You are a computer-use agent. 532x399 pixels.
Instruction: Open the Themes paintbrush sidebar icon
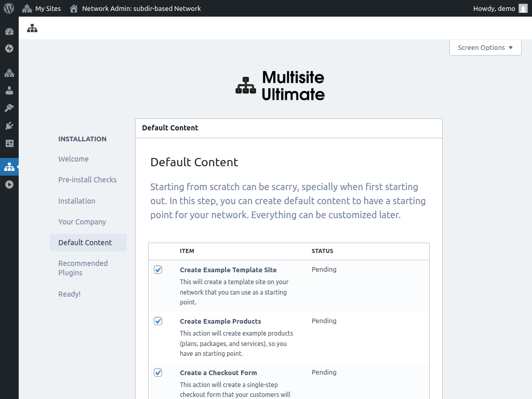[9, 108]
